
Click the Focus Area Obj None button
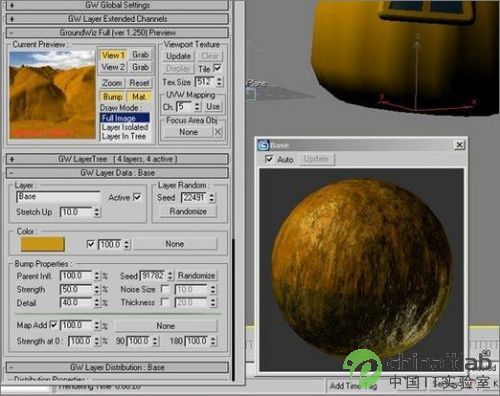point(188,132)
